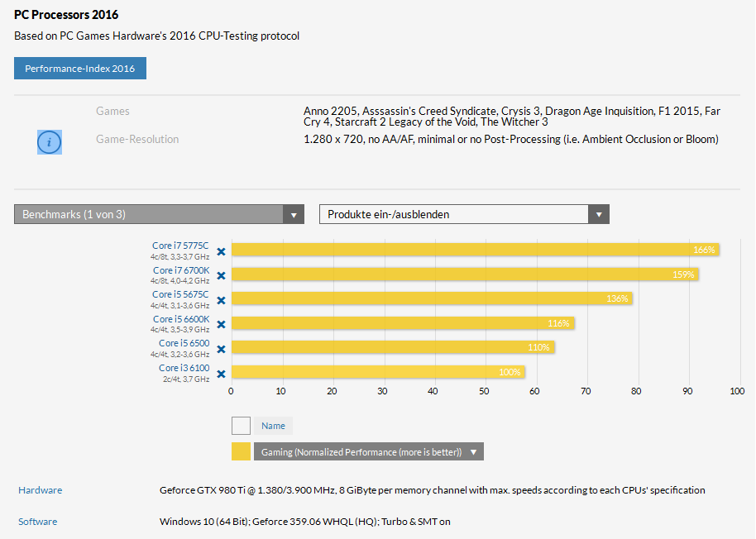This screenshot has width=756, height=539.
Task: Click the 4c/8t, 4,0-4,2 GHz spec text
Action: pyautogui.click(x=179, y=281)
